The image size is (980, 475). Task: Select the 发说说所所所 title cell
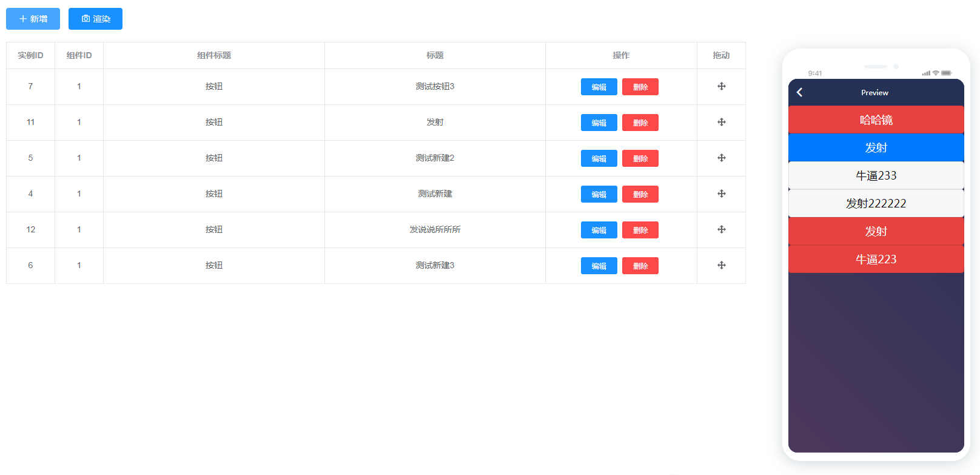coord(435,230)
